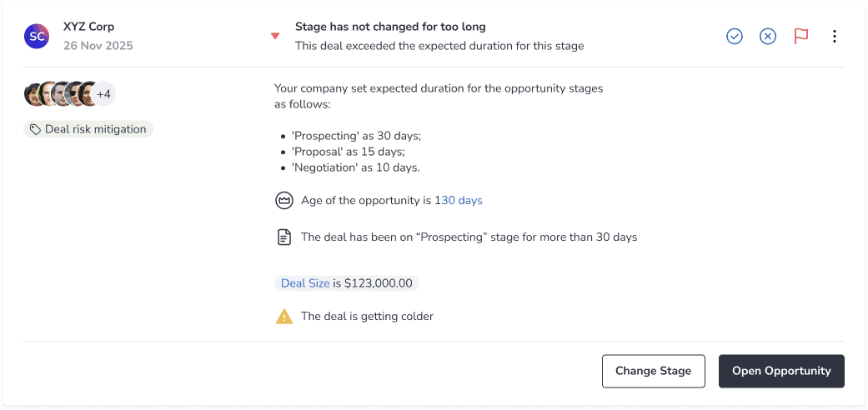Collapse the card using the red triangle arrow
This screenshot has width=868, height=410.
(x=275, y=37)
